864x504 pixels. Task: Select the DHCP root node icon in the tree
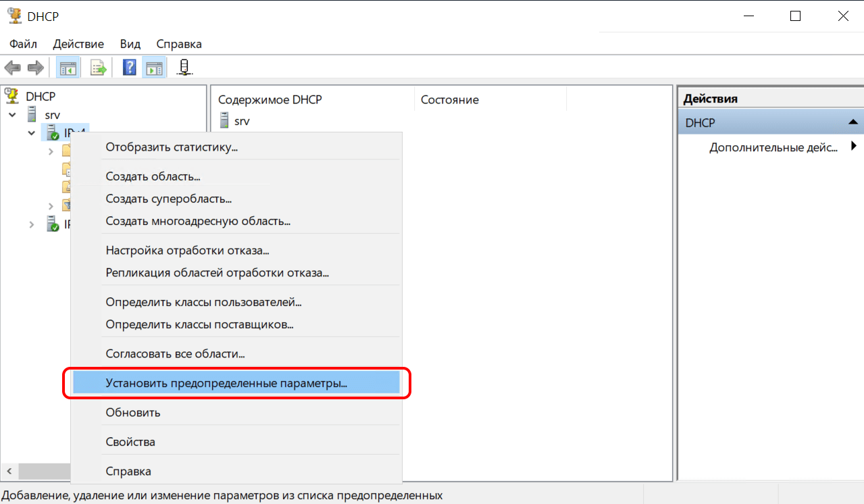[12, 97]
